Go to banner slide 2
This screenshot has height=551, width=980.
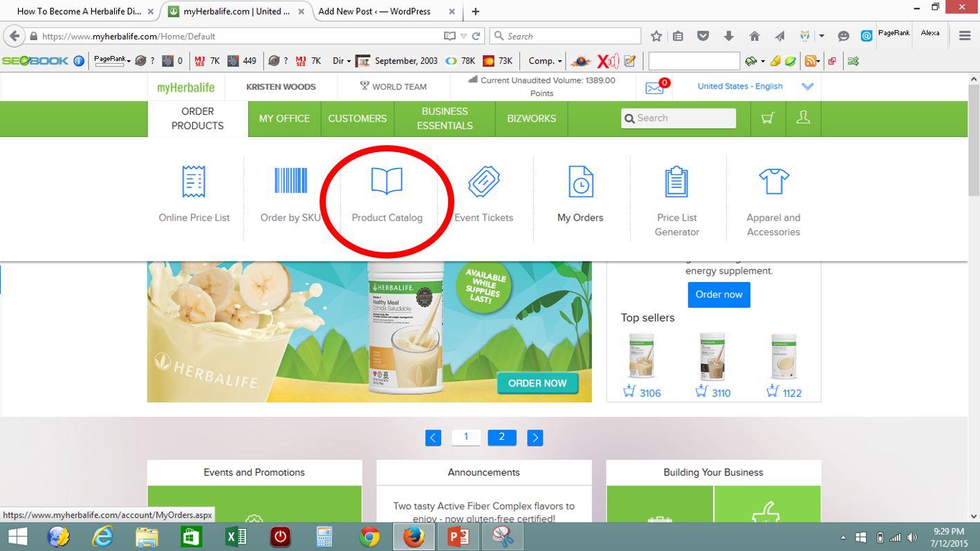click(x=502, y=437)
